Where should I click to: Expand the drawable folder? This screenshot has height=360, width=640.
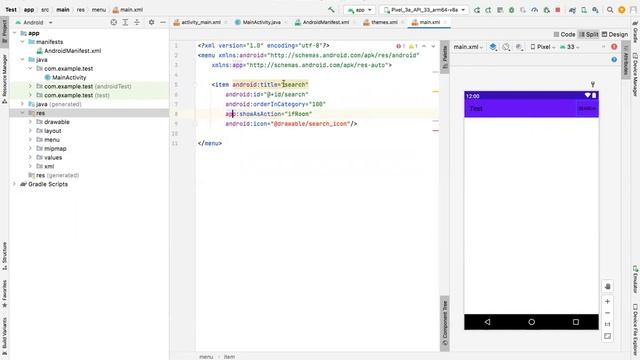point(30,122)
